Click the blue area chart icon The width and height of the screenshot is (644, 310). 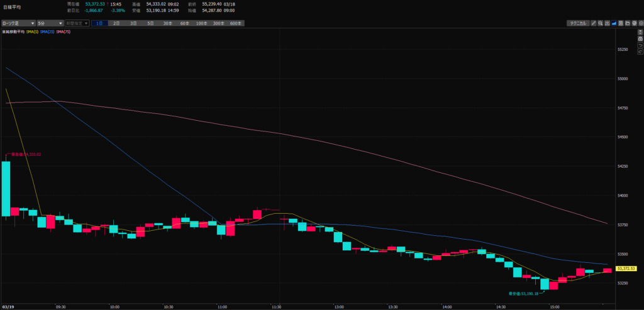coord(613,23)
